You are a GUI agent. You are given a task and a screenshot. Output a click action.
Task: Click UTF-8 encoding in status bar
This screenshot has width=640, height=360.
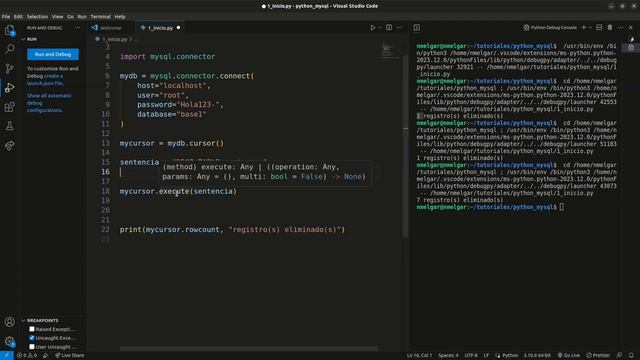click(471, 356)
